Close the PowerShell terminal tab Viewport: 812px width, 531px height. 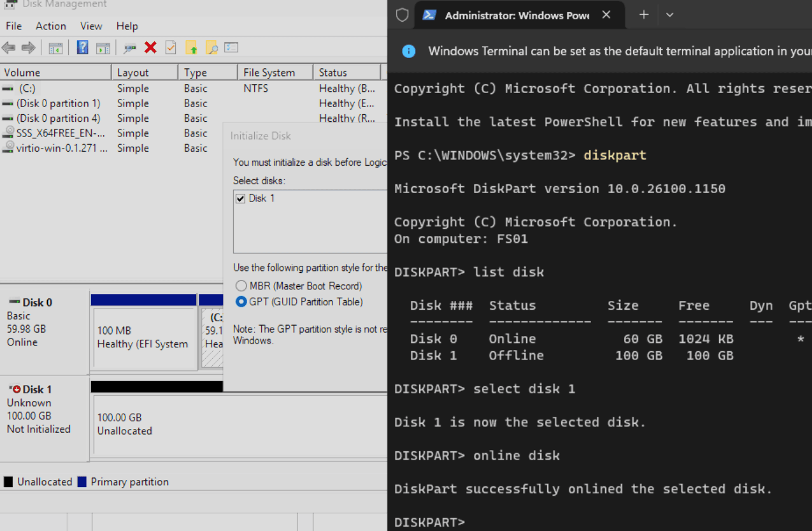[x=606, y=15]
